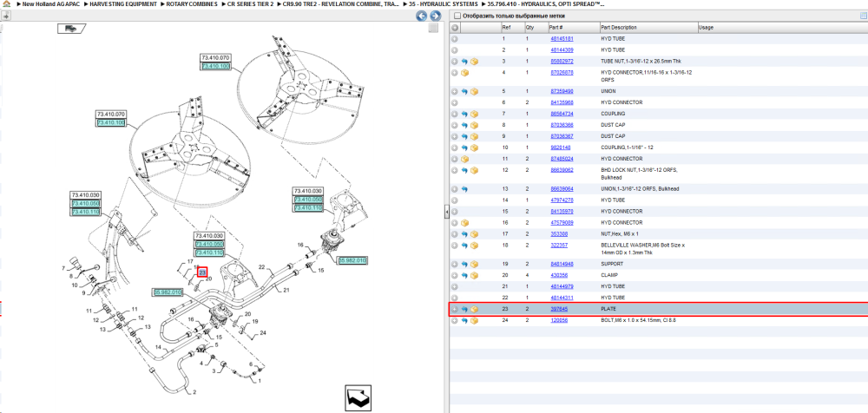Click callout number 2 in the diagram
Screen dimensions: 868x413
tap(194, 392)
